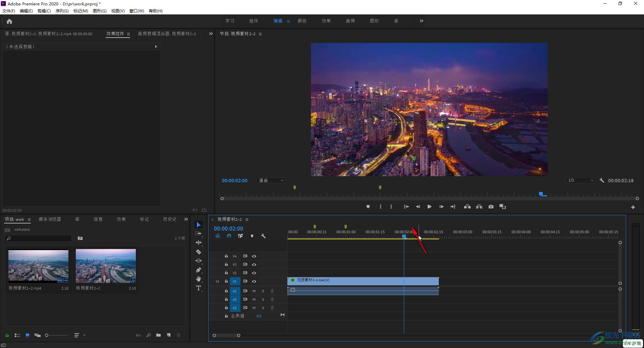The image size is (644, 348).
Task: Step forward one frame
Action: (x=441, y=207)
